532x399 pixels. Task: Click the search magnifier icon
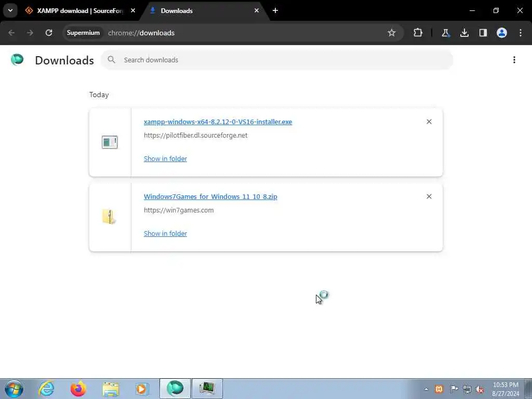[x=111, y=60]
